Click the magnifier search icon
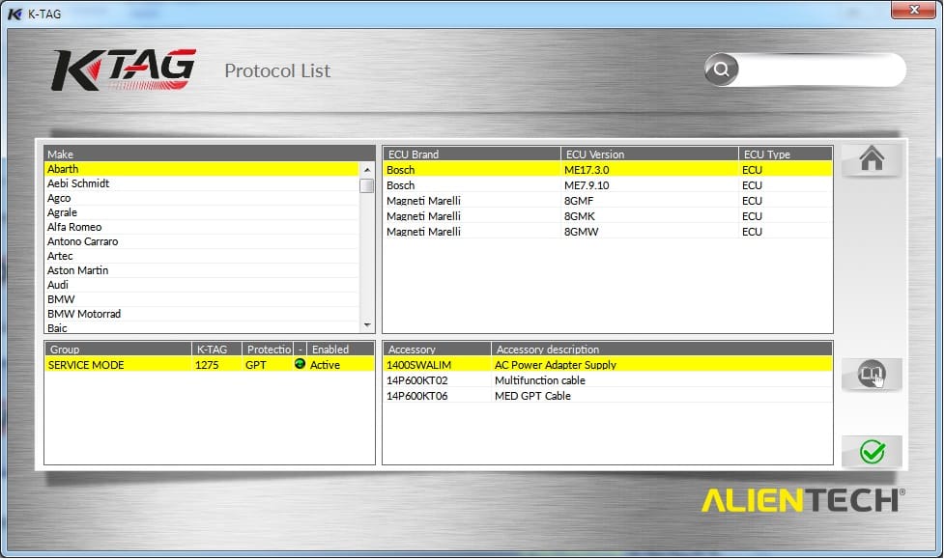The width and height of the screenshot is (945, 560). click(x=722, y=70)
